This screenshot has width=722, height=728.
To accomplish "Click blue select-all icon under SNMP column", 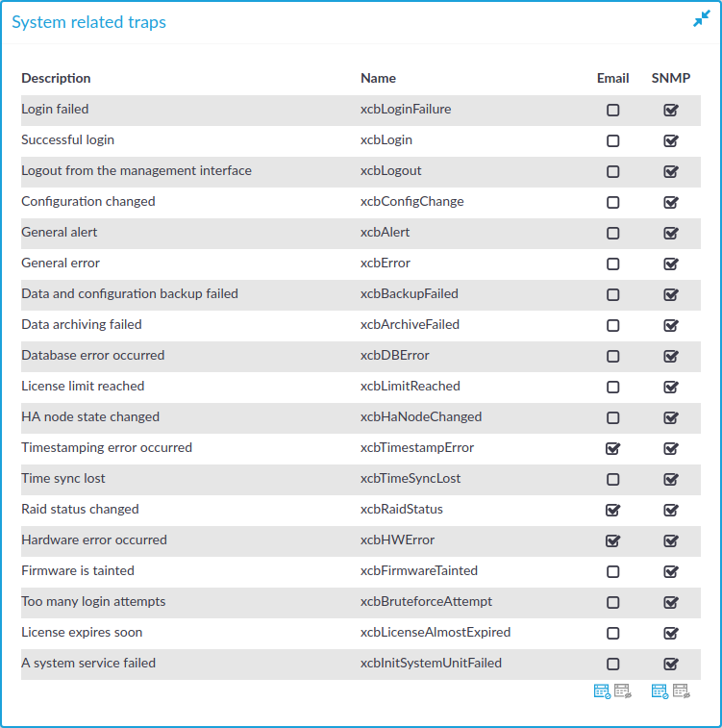I will [x=660, y=691].
